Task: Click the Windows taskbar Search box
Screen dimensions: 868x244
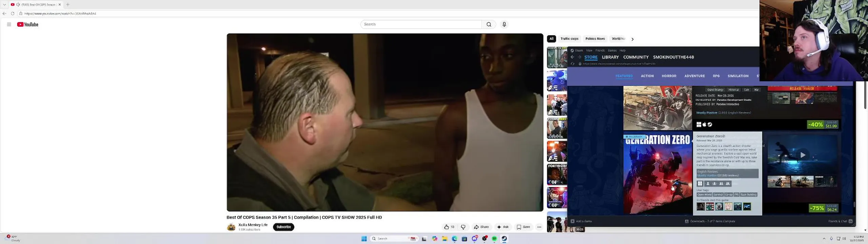Action: [x=394, y=239]
